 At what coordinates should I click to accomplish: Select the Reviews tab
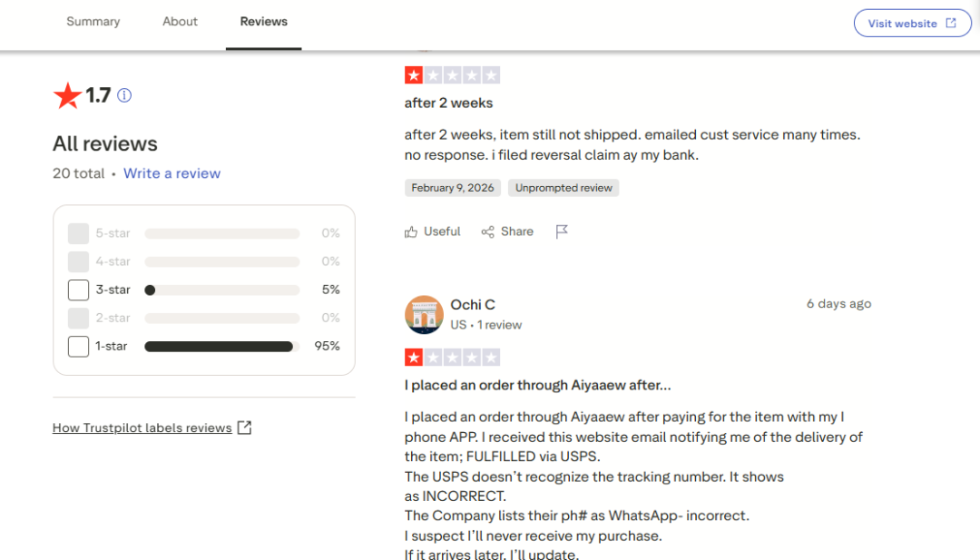click(x=263, y=22)
